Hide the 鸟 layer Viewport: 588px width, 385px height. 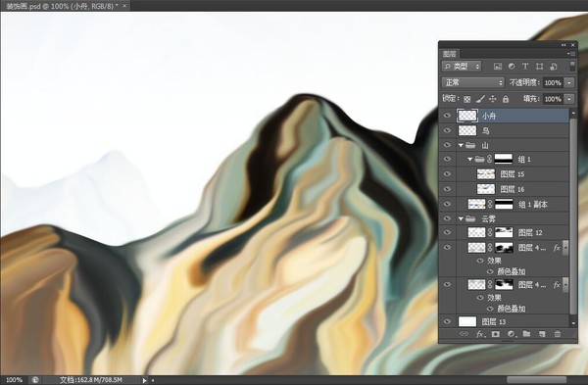tap(447, 130)
